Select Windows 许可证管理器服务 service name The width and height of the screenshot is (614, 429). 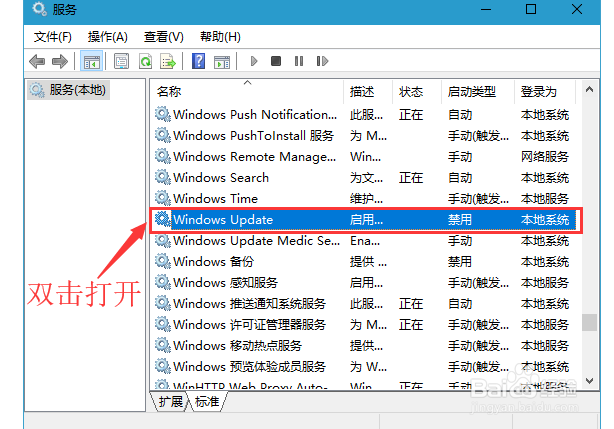[x=249, y=324]
